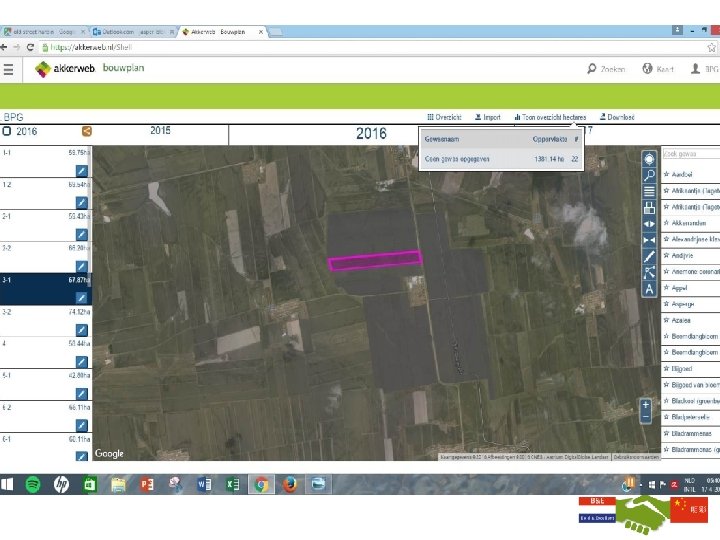The height and width of the screenshot is (540, 720).
Task: Edit plot 1-1 with pencil icon
Action: click(81, 171)
